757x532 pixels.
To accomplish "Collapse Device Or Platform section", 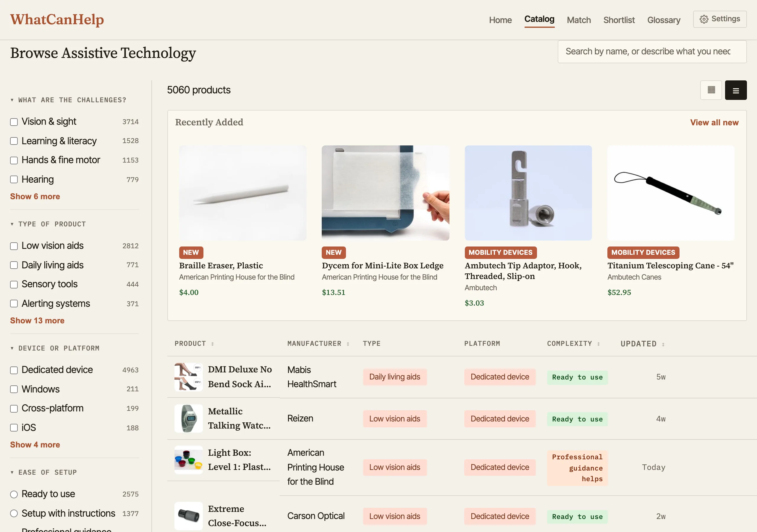I will (55, 348).
